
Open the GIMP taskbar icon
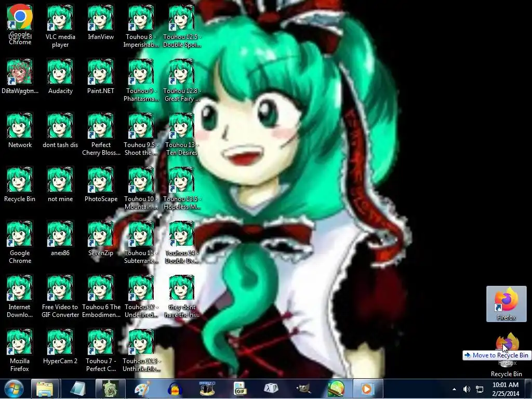pos(303,389)
